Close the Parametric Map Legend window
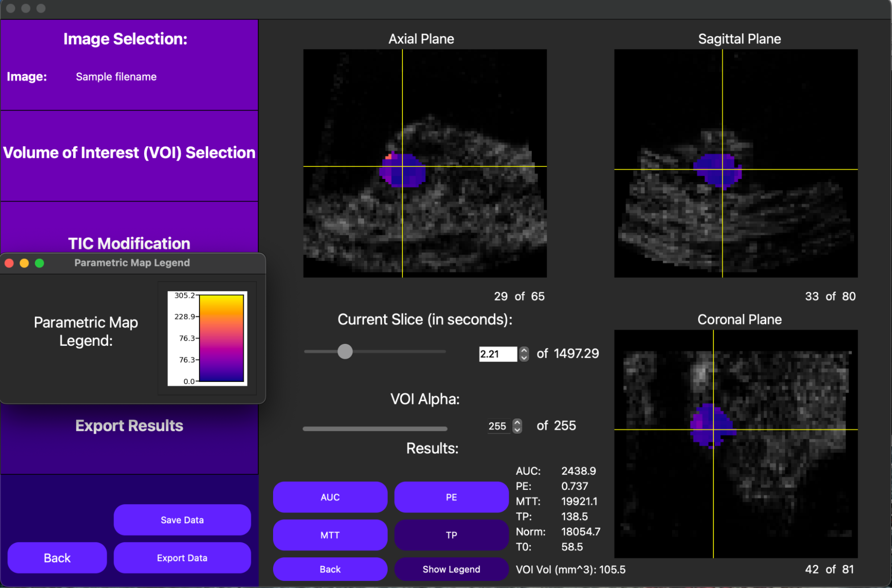The height and width of the screenshot is (588, 892). tap(9, 263)
